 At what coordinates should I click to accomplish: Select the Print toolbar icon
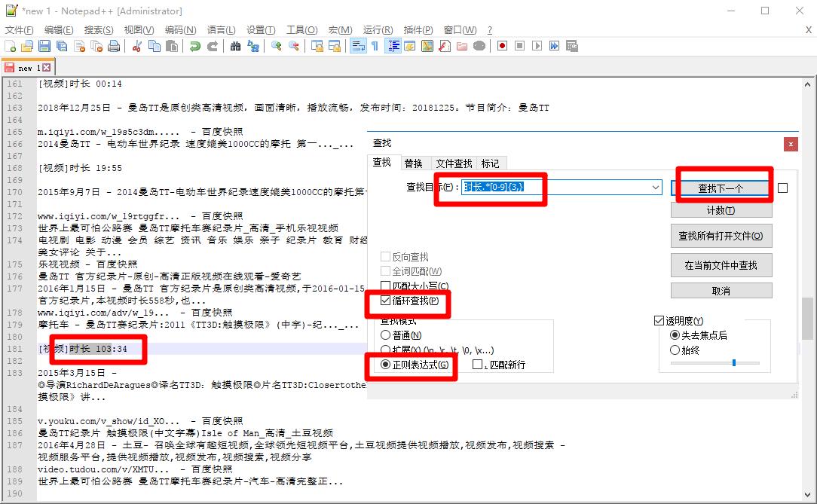pos(115,46)
